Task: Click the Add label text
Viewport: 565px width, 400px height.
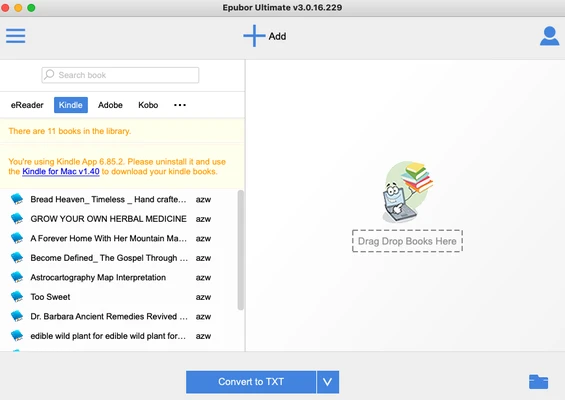Action: click(x=277, y=36)
